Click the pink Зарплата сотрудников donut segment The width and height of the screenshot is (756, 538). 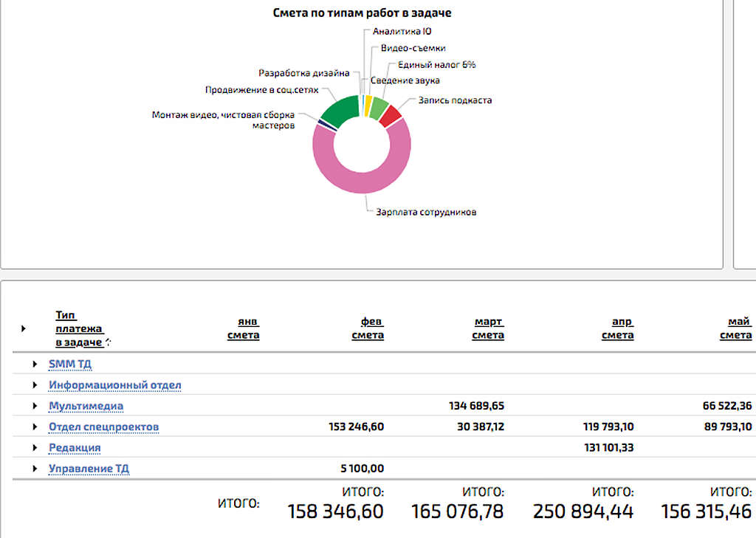point(362,183)
